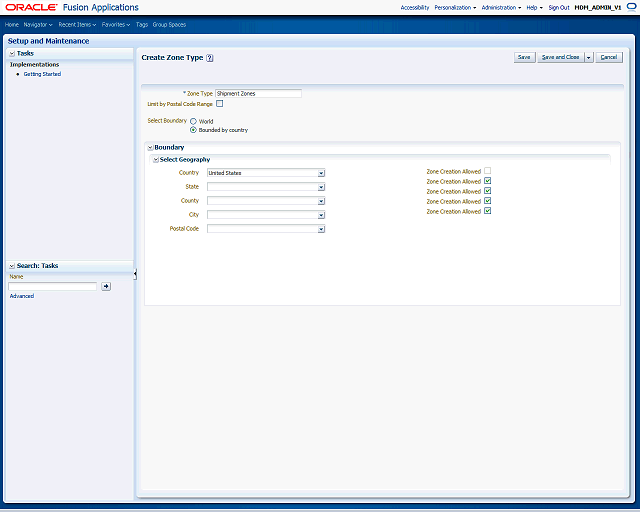Collapse the Select Geography section
This screenshot has height=512, width=640.
(x=156, y=160)
